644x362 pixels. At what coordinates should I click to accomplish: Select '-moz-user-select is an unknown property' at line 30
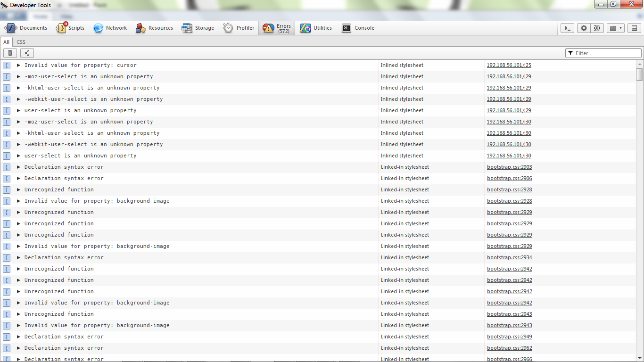pos(89,122)
